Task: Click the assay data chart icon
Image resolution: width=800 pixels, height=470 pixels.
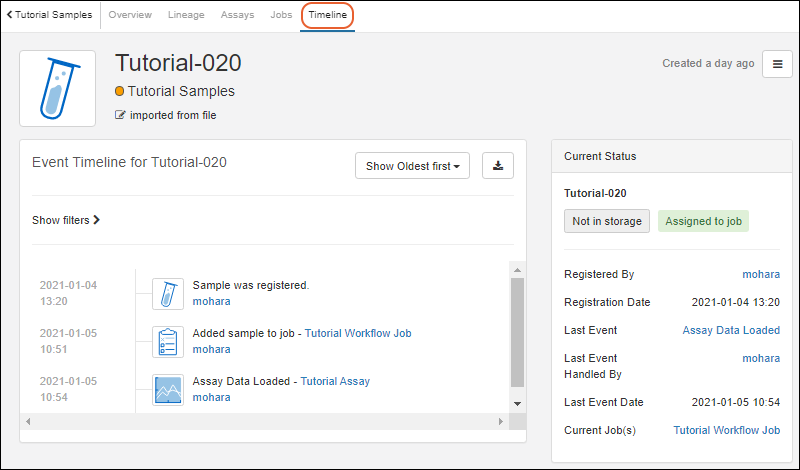Action: tap(168, 390)
